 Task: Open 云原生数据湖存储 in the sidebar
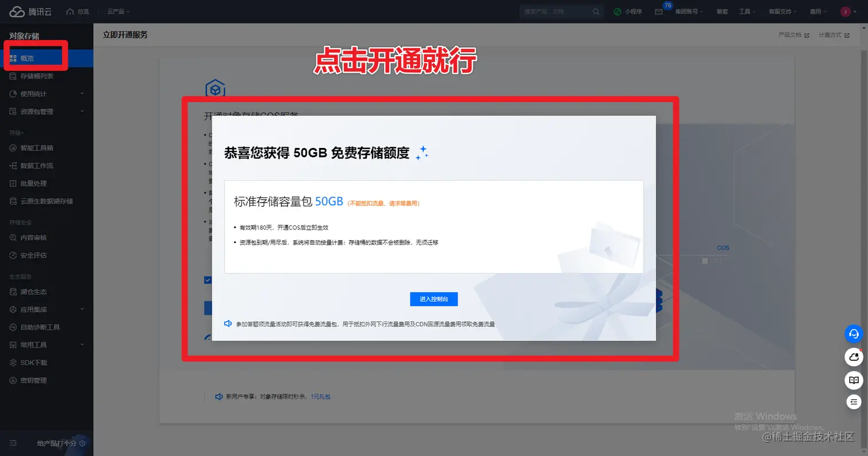pyautogui.click(x=46, y=201)
